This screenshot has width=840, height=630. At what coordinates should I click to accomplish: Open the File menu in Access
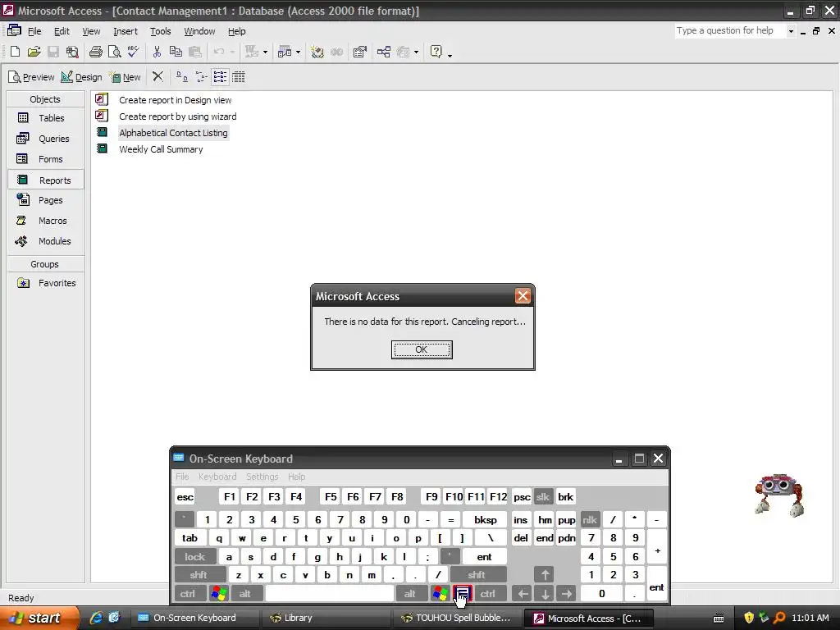coord(34,31)
